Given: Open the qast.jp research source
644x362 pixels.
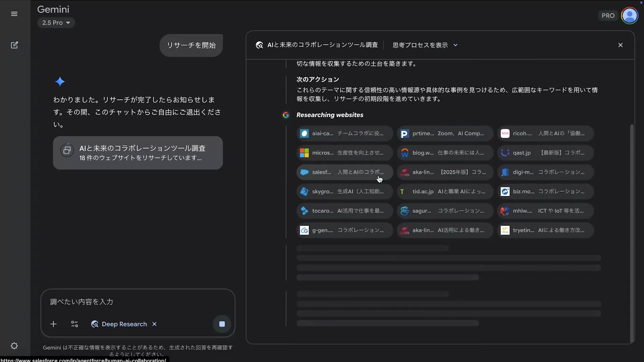Looking at the screenshot, I should click(545, 153).
